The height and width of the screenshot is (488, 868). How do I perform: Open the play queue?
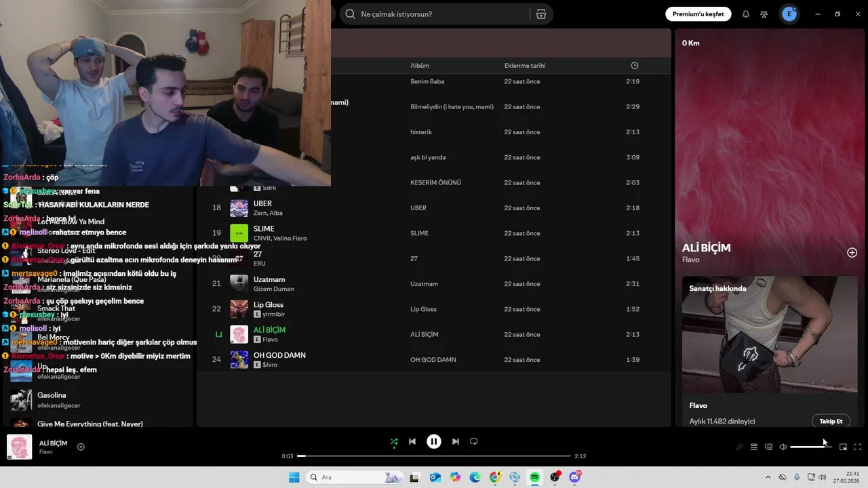(x=753, y=447)
